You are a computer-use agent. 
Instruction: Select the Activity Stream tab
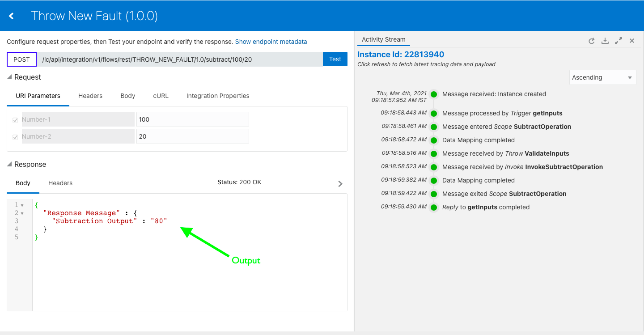pos(384,39)
